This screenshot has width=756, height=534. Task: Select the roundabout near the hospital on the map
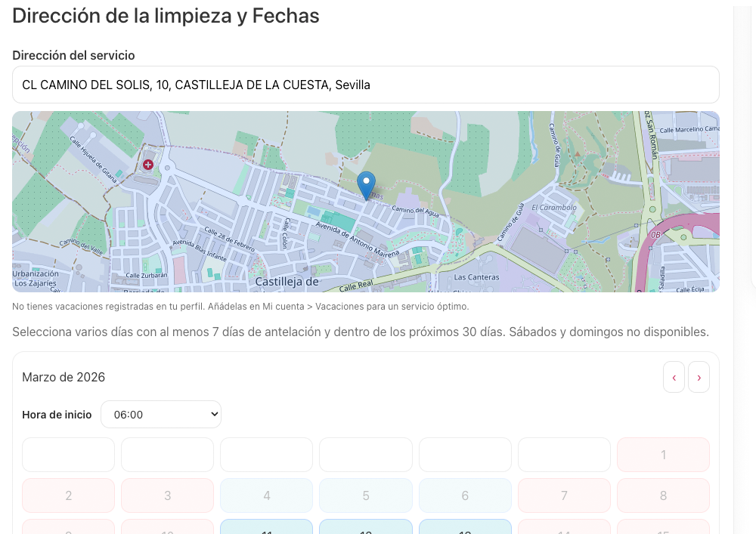click(x=167, y=168)
